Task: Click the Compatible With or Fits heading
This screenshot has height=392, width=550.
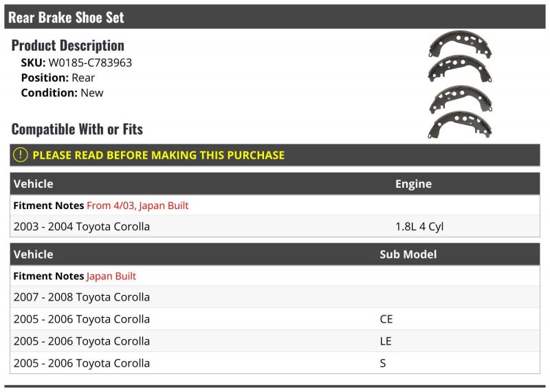Action: [77, 129]
